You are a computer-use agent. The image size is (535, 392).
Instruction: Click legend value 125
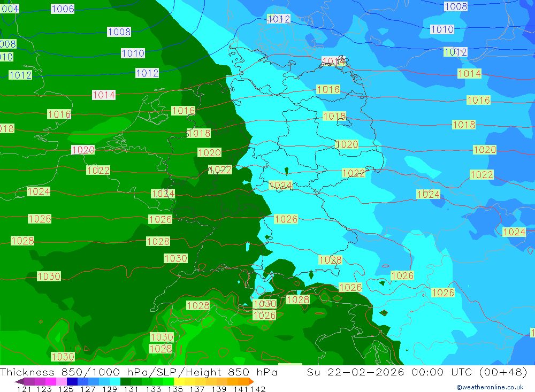tap(66, 389)
